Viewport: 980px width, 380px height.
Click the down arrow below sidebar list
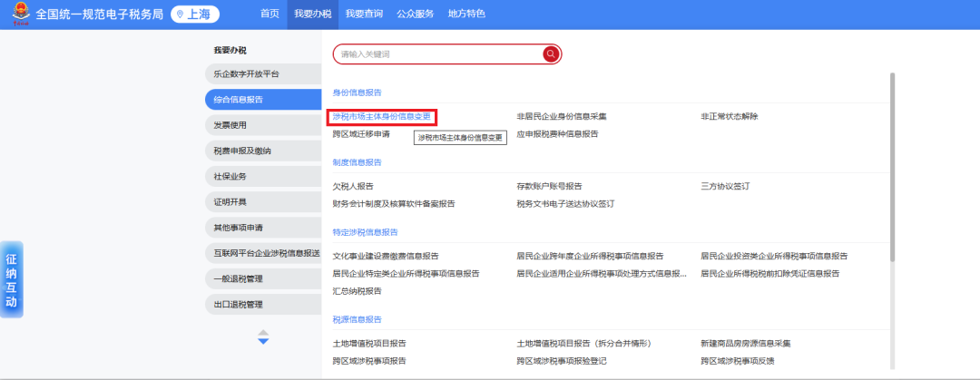click(263, 342)
